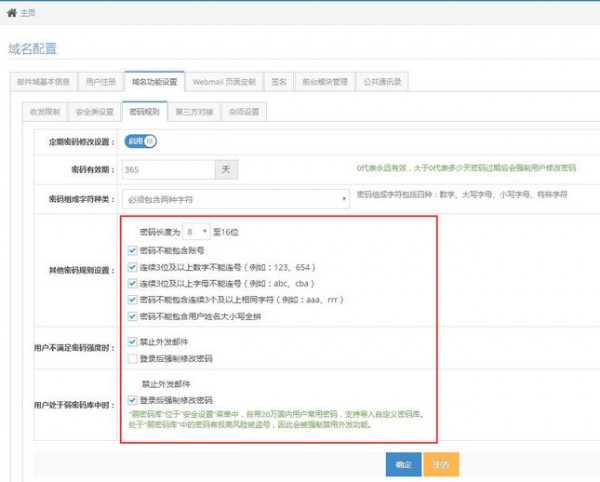Select the 密码规则 sub-tab
The image size is (600, 482).
[145, 111]
